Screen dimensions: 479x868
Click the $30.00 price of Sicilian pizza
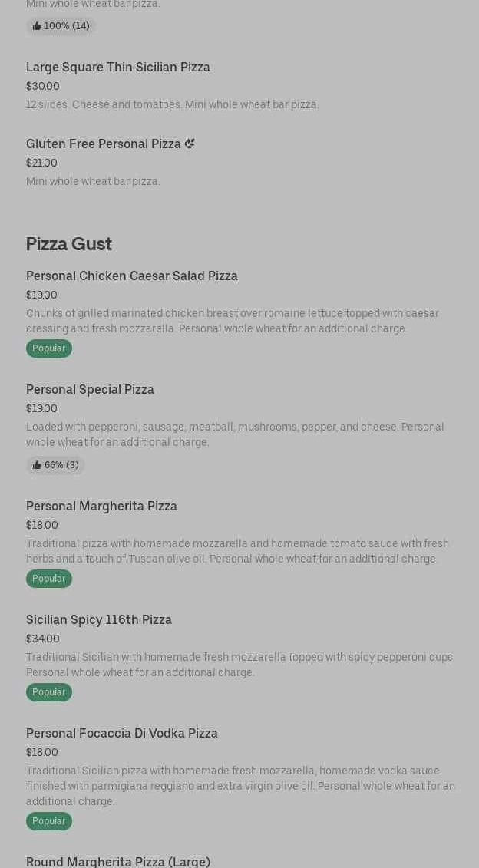[43, 87]
